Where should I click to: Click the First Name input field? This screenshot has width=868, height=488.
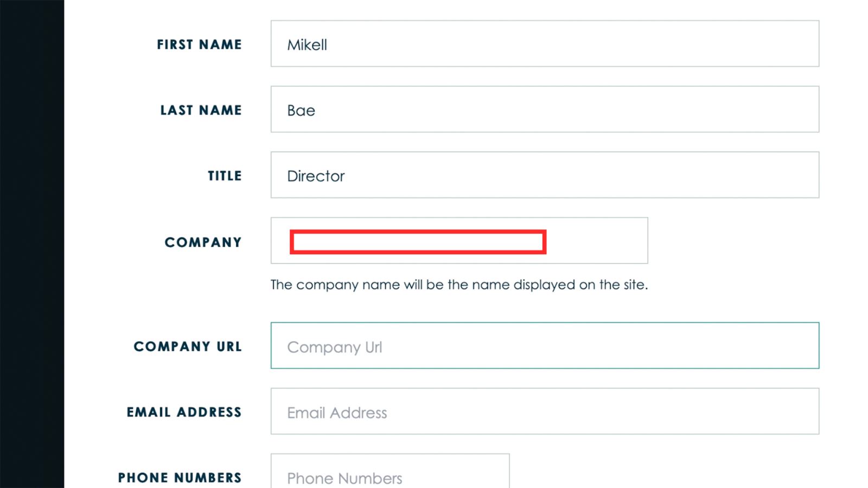click(545, 44)
